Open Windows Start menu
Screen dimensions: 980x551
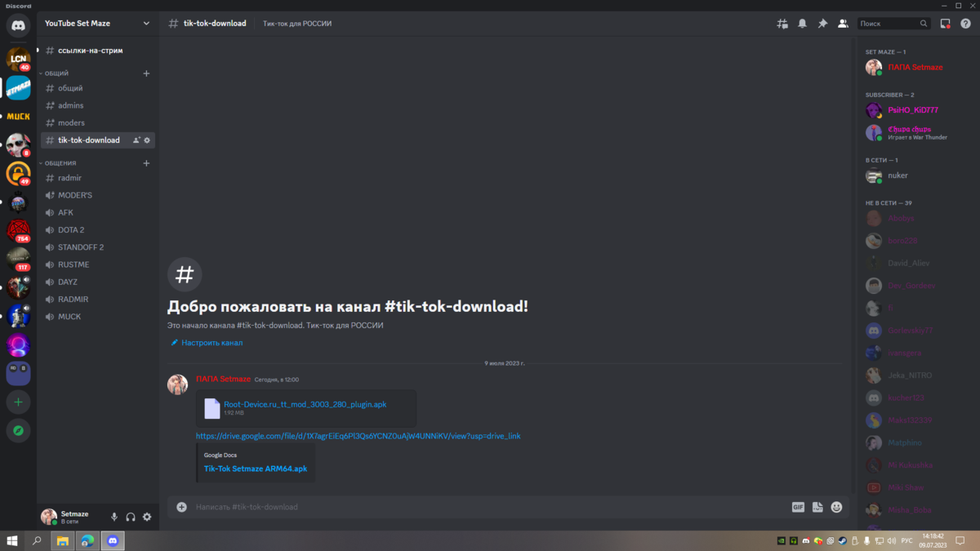coord(12,540)
